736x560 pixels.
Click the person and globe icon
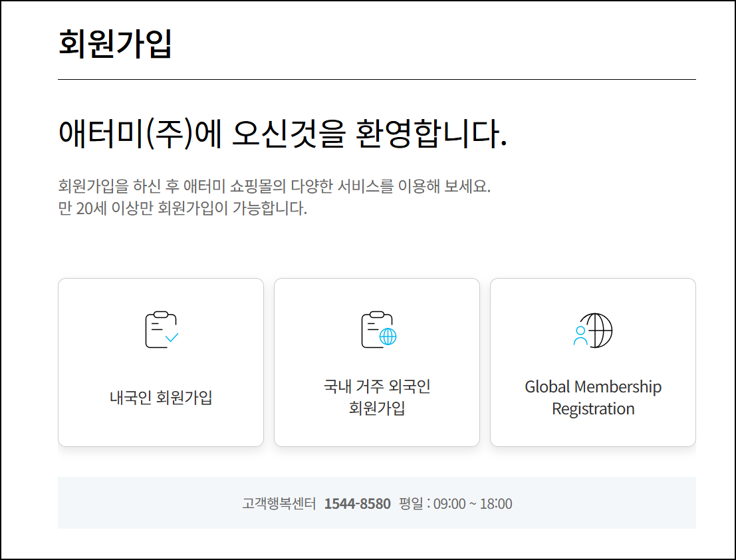(593, 331)
